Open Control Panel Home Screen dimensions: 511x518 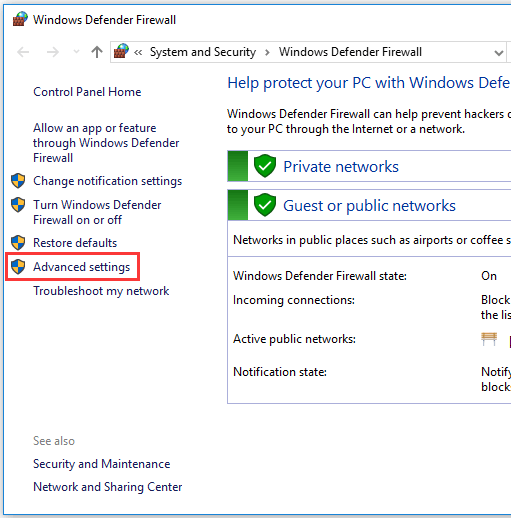87,92
